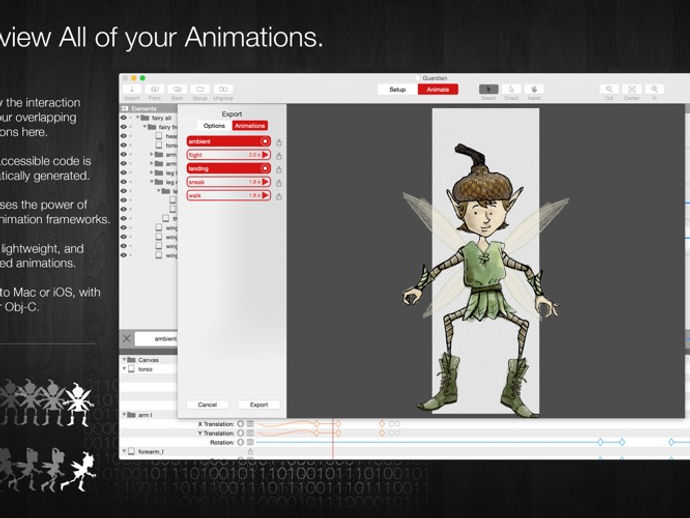Expand the collapsed leg folder

(x=151, y=173)
